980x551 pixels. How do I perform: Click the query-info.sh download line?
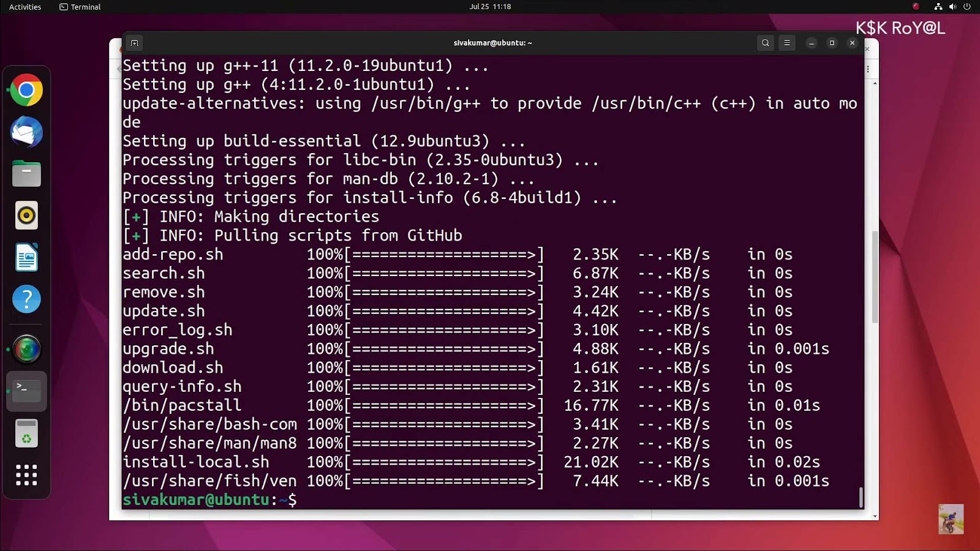pos(458,386)
